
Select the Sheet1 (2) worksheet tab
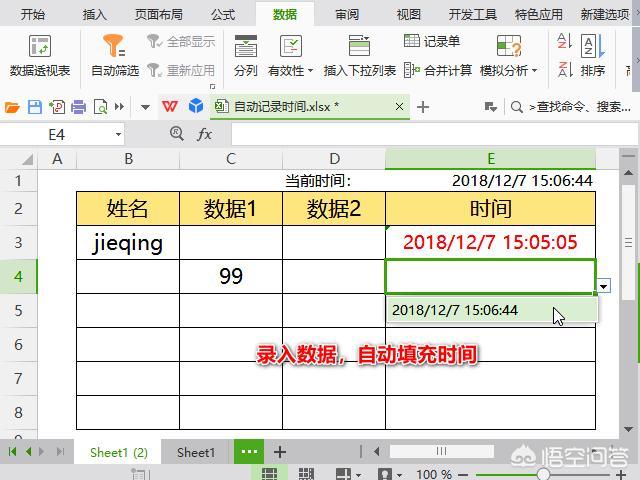pos(119,452)
